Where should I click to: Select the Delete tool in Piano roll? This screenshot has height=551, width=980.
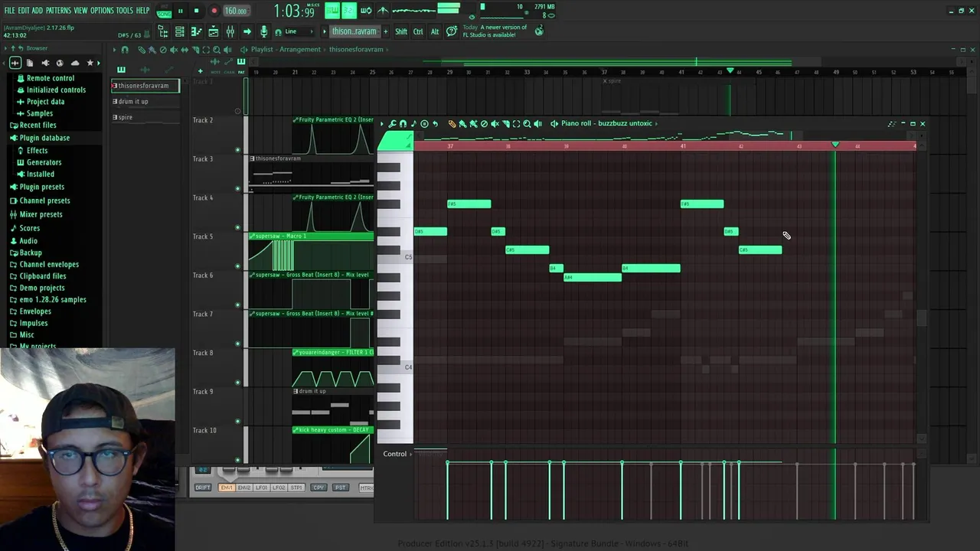[484, 123]
